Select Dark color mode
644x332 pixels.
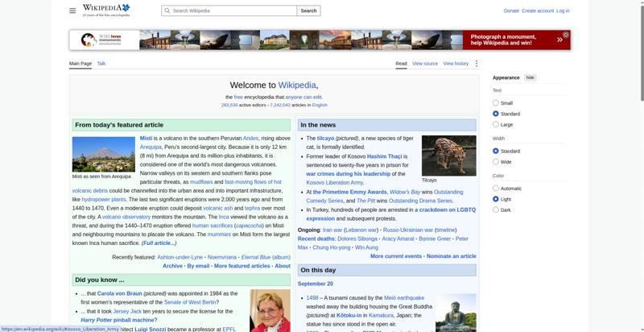pos(496,210)
